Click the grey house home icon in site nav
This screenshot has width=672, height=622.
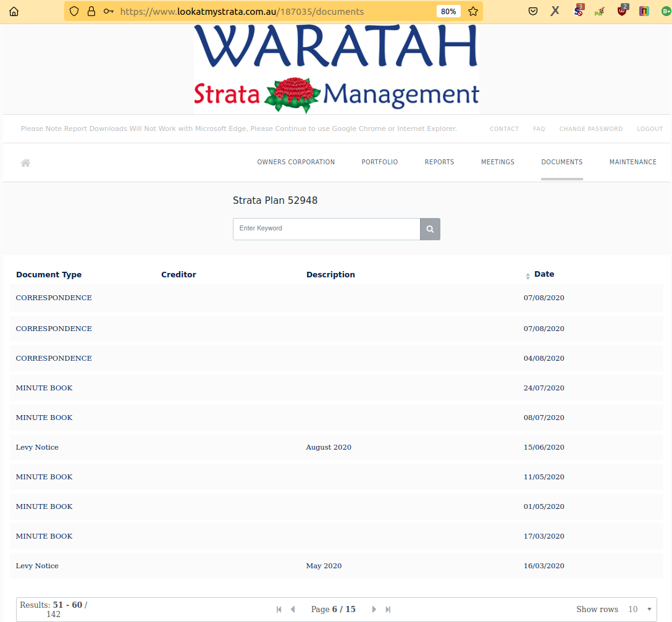pyautogui.click(x=26, y=162)
